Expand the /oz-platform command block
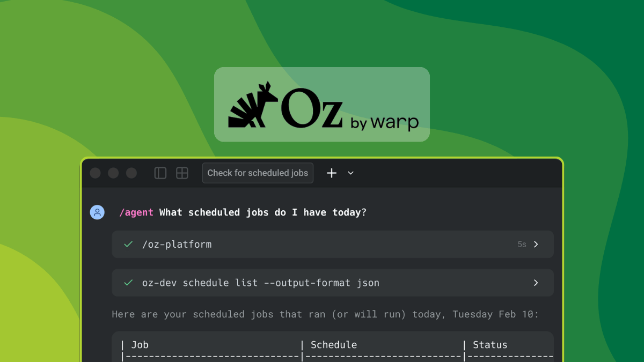Viewport: 644px width, 362px height. (536, 244)
